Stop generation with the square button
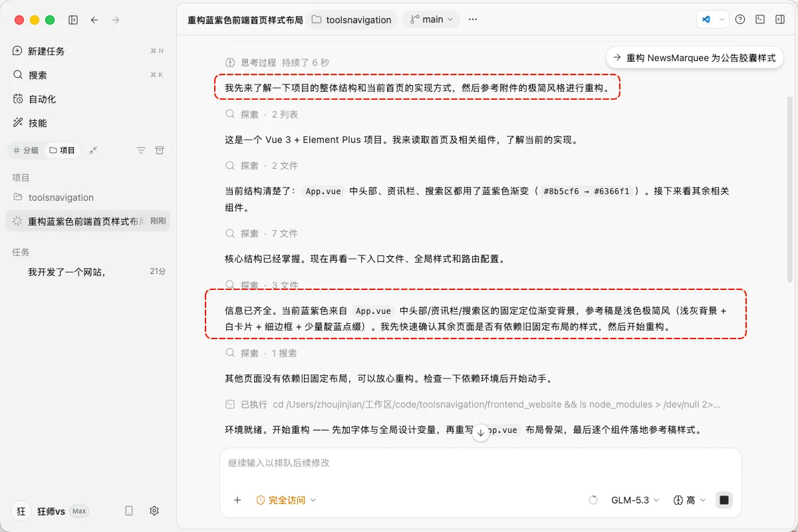798x532 pixels. pyautogui.click(x=724, y=500)
